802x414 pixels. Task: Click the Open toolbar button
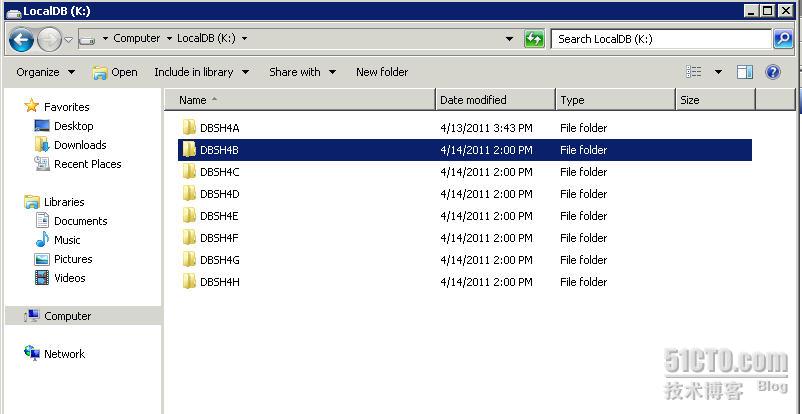click(115, 73)
